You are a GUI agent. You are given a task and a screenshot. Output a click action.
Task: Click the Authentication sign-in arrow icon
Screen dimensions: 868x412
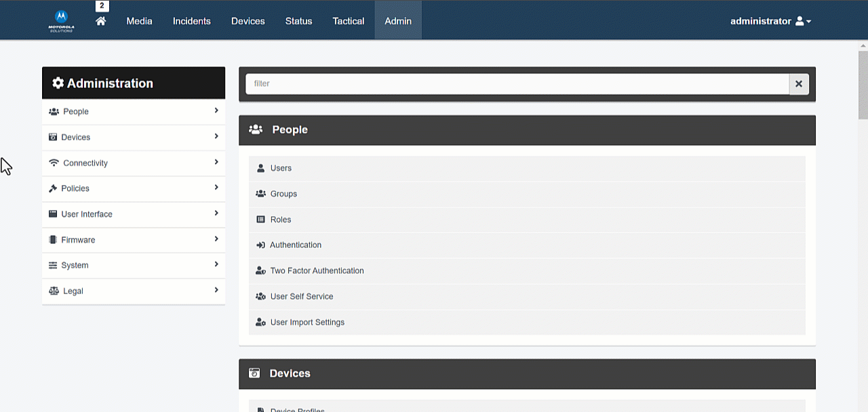(x=260, y=245)
